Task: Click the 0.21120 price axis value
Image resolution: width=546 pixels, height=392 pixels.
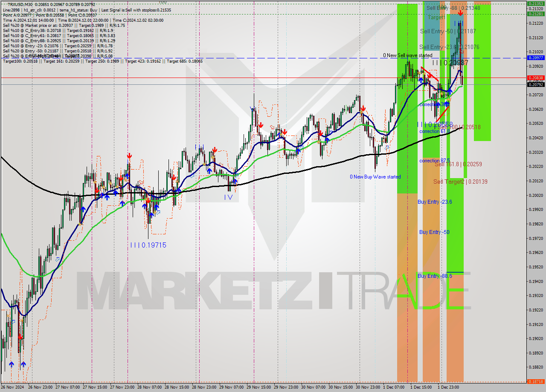Action: coord(536,37)
